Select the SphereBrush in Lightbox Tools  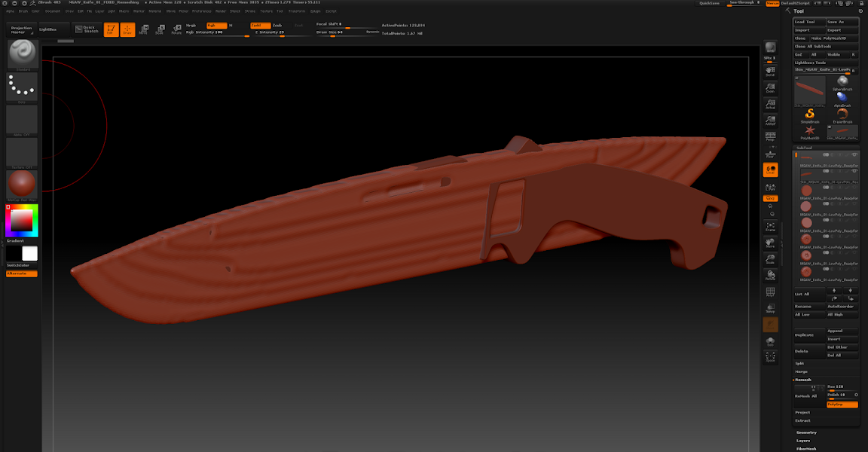[x=842, y=83]
